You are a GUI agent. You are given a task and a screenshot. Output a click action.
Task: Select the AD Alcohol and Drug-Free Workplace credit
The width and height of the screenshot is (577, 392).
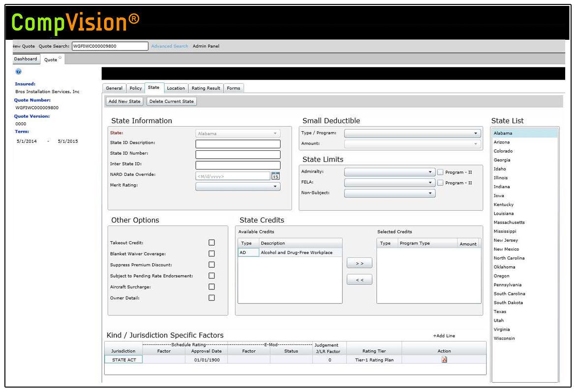coord(290,252)
